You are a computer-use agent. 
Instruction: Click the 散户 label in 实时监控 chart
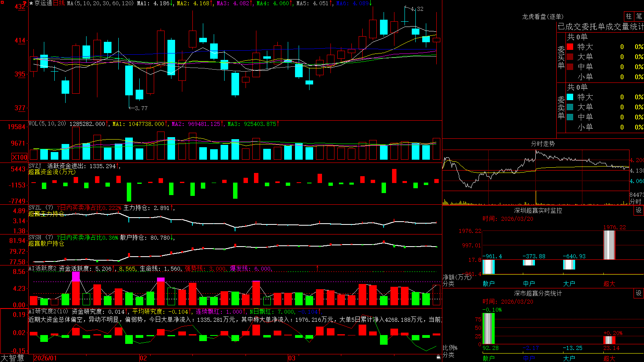point(489,284)
